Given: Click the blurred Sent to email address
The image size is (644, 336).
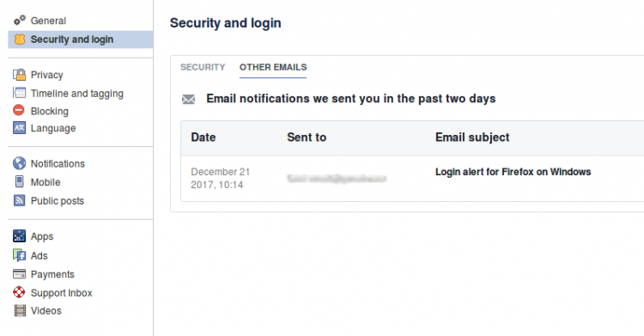Looking at the screenshot, I should pyautogui.click(x=337, y=179).
